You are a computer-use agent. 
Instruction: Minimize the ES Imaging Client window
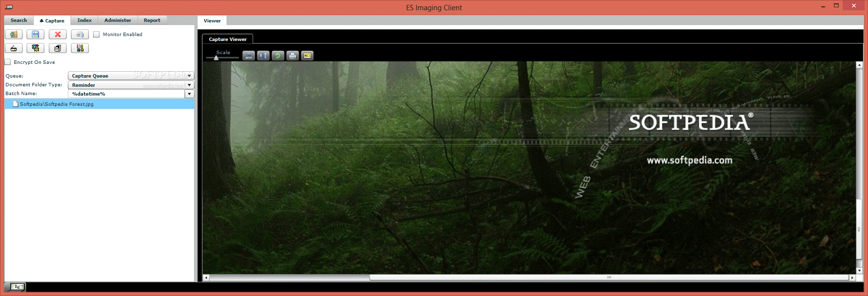[x=823, y=6]
